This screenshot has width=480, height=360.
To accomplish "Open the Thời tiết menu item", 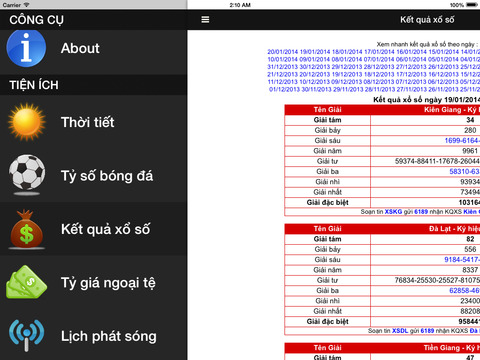I will pyautogui.click(x=88, y=122).
